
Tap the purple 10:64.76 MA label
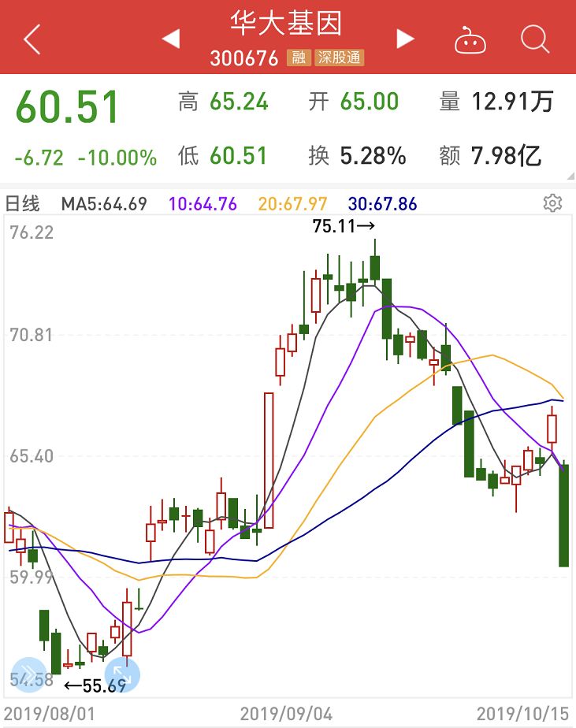[203, 204]
